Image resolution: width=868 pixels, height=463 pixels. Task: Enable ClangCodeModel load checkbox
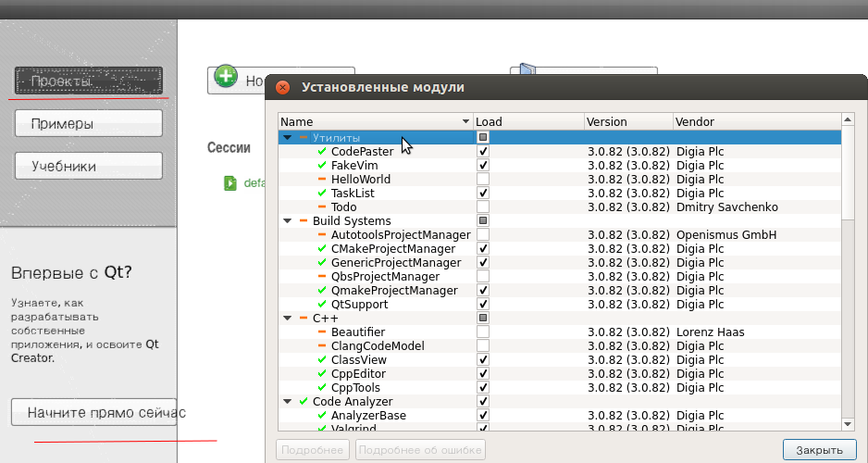click(x=483, y=345)
